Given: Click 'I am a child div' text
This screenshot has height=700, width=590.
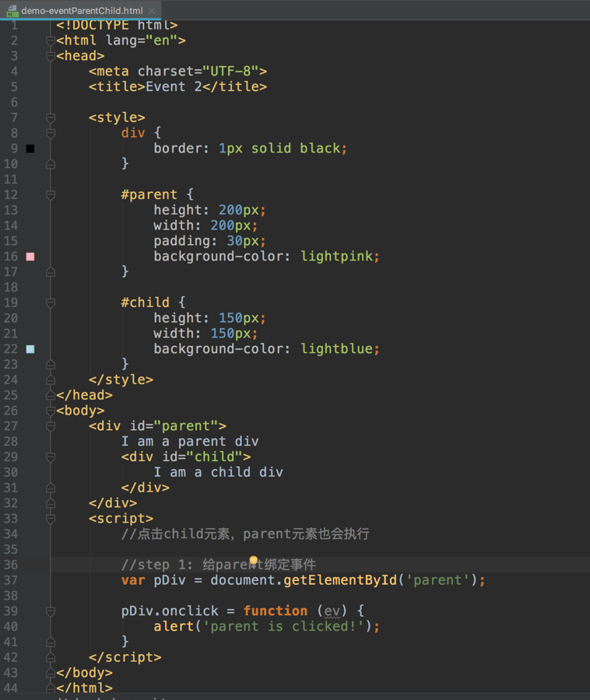Looking at the screenshot, I should [219, 472].
